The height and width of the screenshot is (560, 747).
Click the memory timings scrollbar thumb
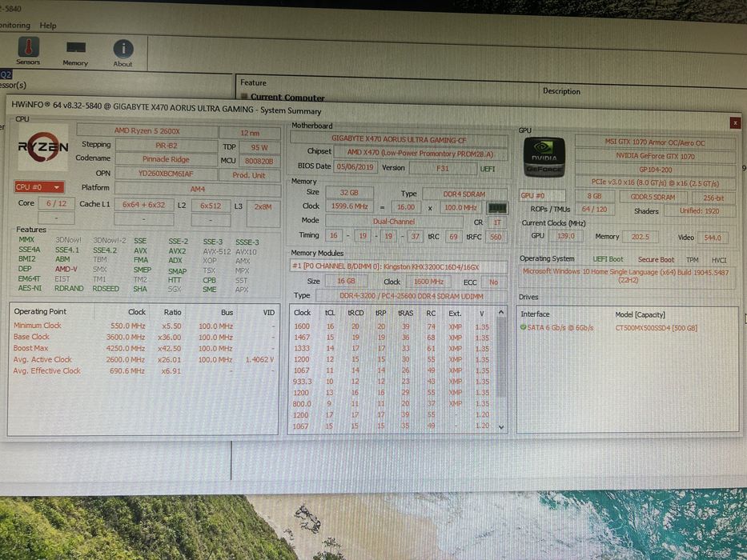click(x=500, y=357)
